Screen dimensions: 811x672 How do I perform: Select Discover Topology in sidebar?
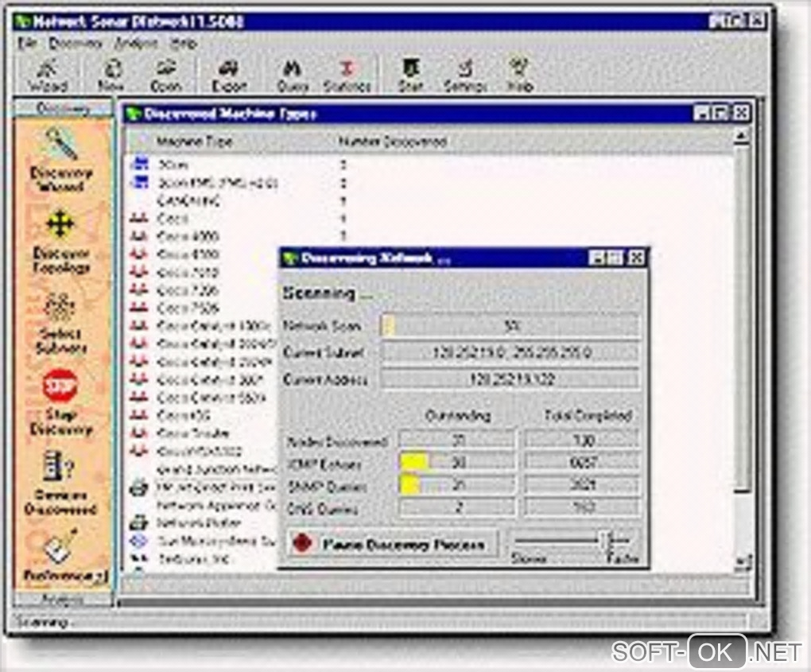[x=61, y=242]
